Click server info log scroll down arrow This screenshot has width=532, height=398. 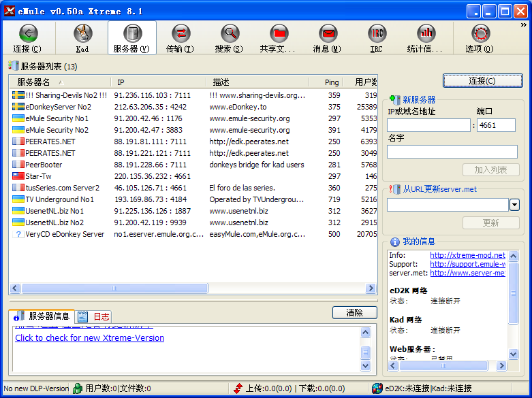(365, 365)
